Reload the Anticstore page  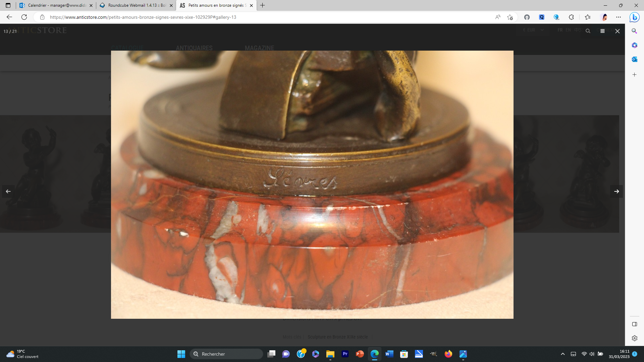point(24,17)
